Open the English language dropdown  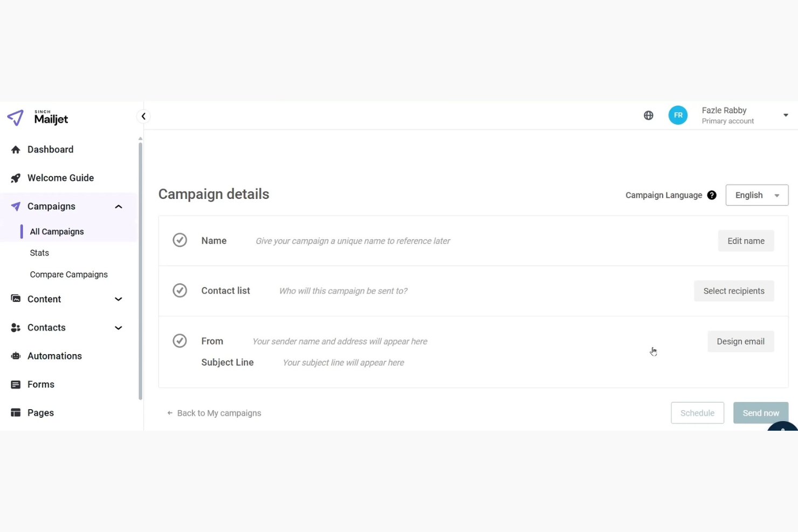(756, 195)
